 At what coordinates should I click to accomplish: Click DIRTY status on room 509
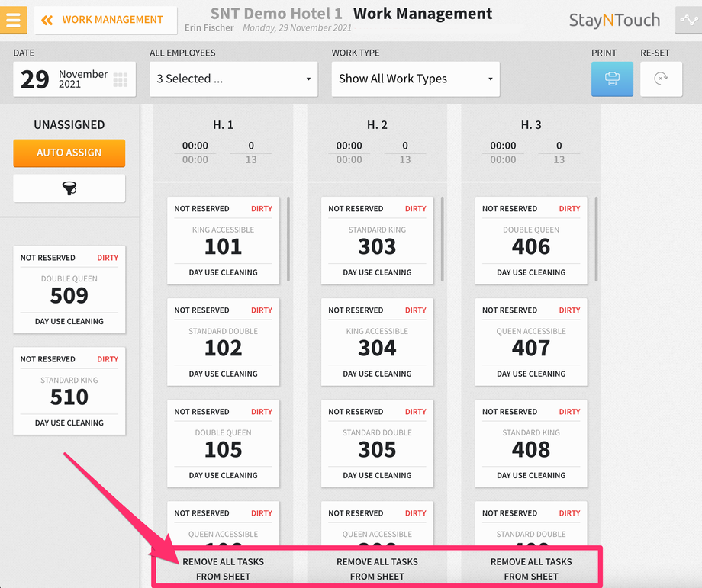[108, 258]
